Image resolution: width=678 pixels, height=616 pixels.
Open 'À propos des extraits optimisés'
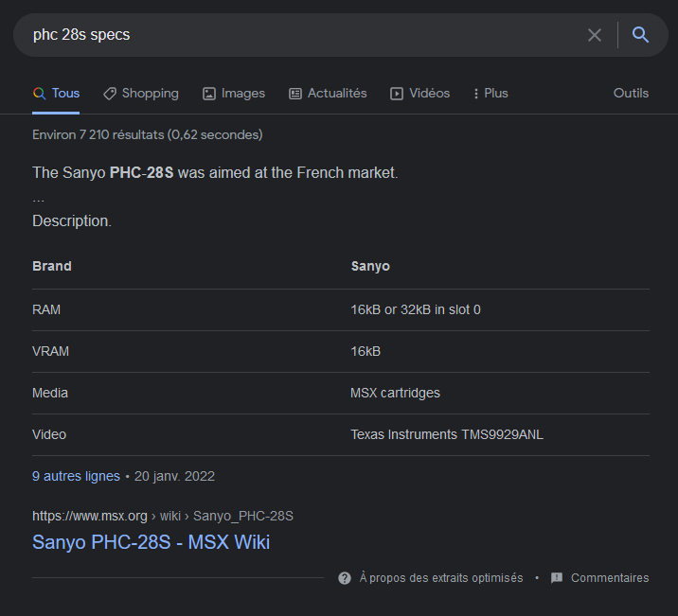441,578
